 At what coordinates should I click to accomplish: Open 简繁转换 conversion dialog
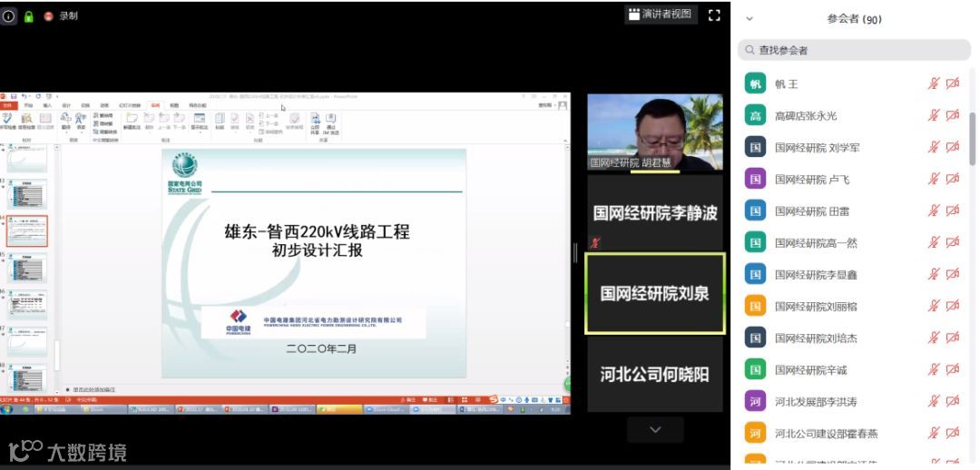pyautogui.click(x=105, y=132)
